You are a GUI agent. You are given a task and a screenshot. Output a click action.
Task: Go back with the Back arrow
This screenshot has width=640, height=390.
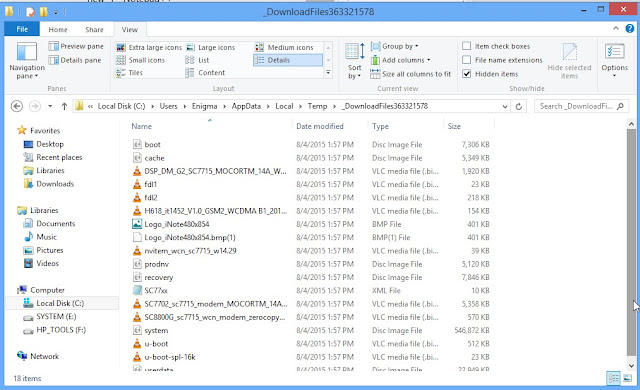point(17,106)
